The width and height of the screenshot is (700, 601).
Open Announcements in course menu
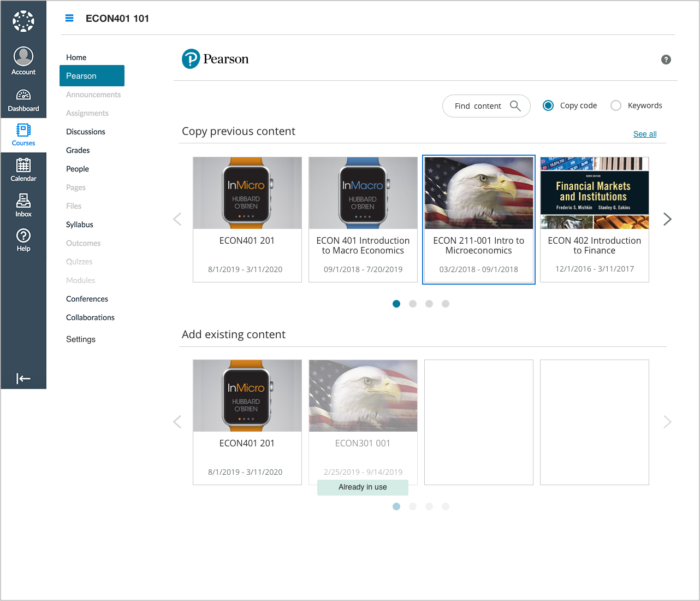(93, 95)
